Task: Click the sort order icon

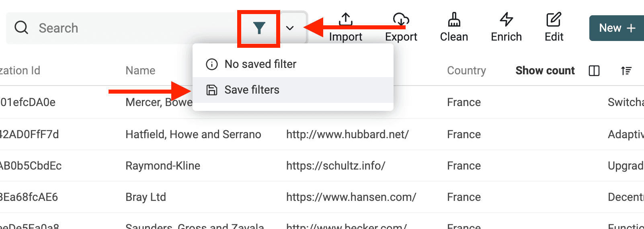Action: coord(626,71)
